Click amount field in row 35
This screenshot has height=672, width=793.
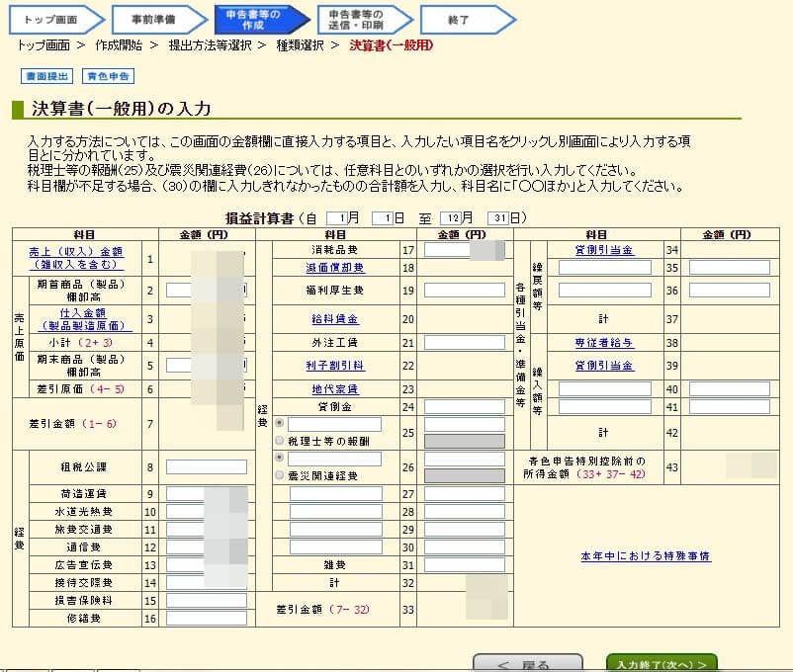[x=730, y=268]
